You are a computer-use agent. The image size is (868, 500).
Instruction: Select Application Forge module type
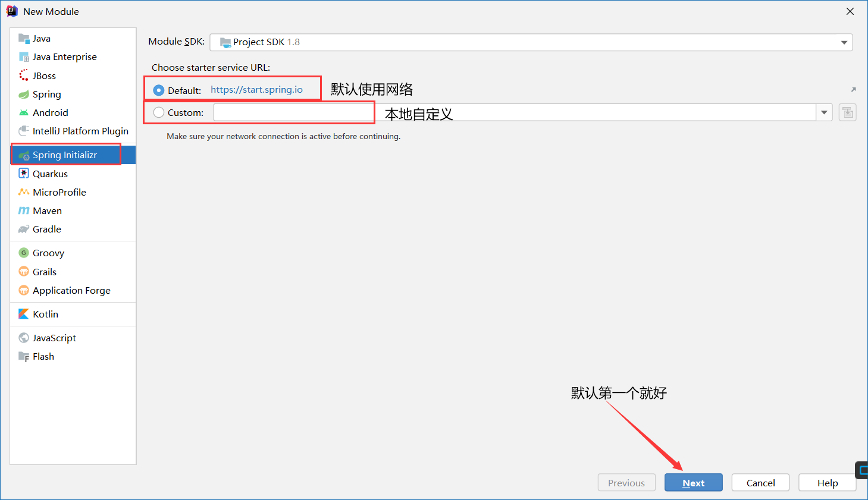[73, 290]
